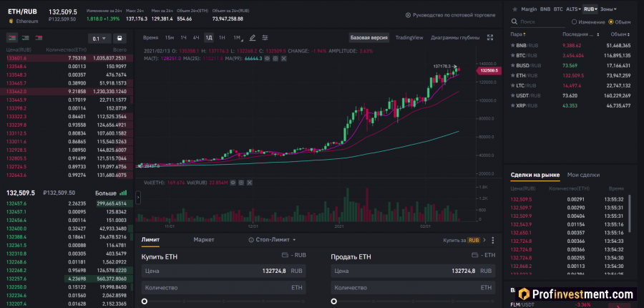Open the chart drawing pencil tool
Screen dimensions: 644x308
click(x=253, y=38)
